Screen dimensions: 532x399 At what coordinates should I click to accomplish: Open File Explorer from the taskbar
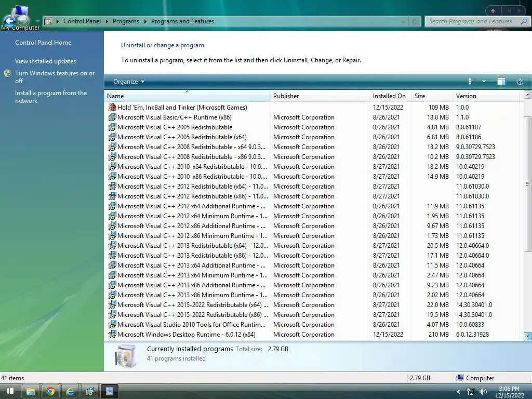[x=31, y=392]
